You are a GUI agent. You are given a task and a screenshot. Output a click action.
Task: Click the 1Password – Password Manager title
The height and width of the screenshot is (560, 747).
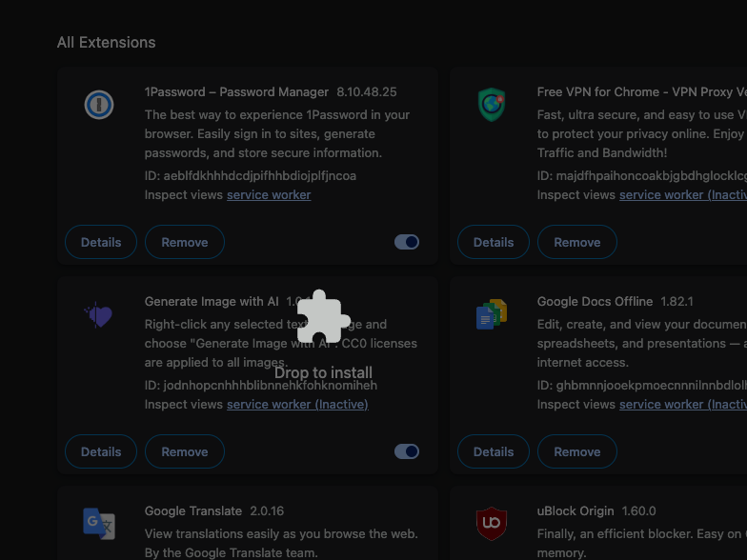pos(236,91)
